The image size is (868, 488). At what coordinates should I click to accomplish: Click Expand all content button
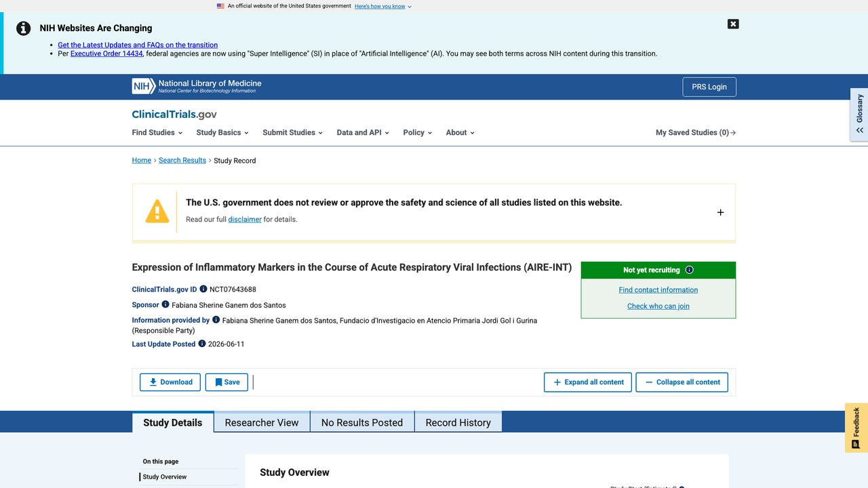click(x=588, y=382)
